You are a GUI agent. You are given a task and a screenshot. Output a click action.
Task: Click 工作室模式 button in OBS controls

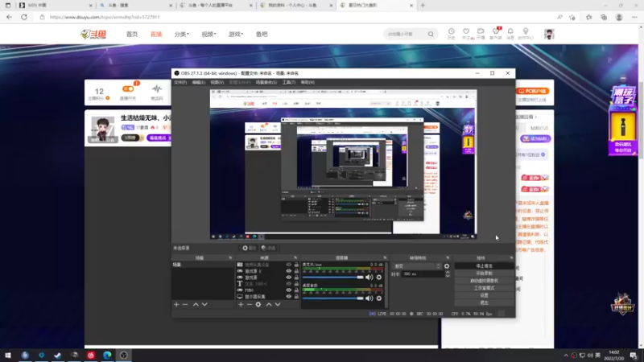click(x=485, y=288)
